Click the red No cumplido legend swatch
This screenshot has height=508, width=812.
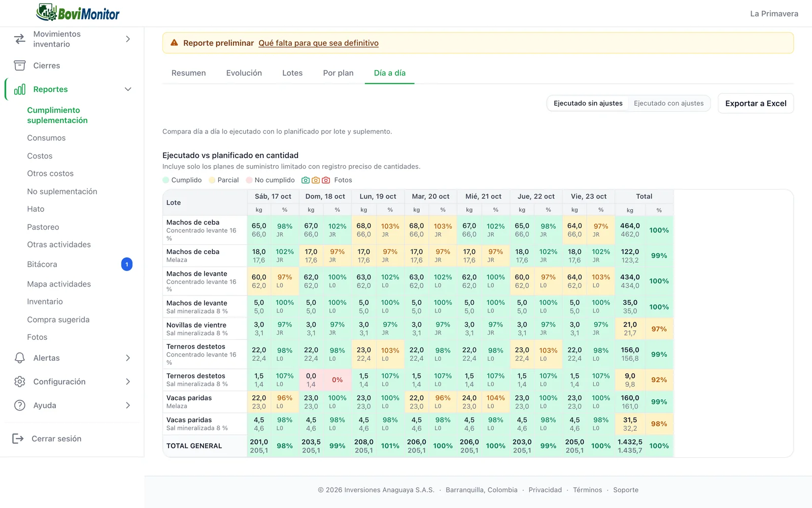click(x=249, y=180)
